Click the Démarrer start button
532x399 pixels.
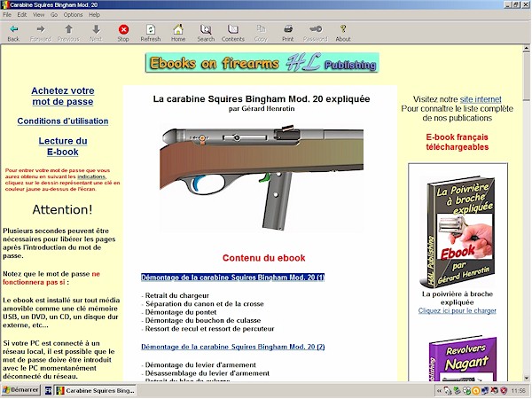click(x=20, y=390)
